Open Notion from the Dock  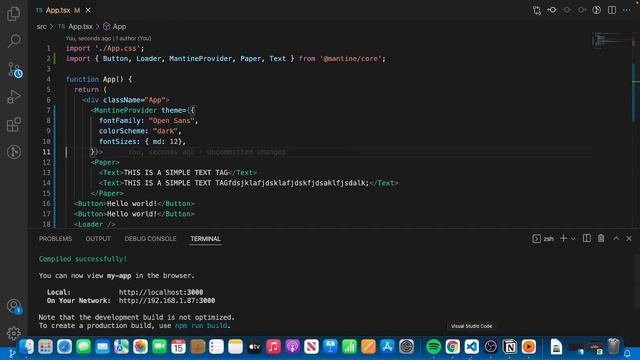click(x=510, y=347)
